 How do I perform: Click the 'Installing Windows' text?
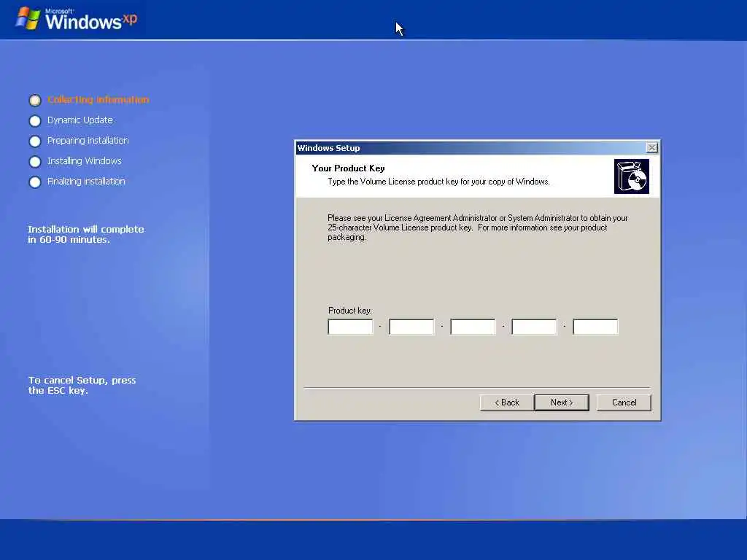pyautogui.click(x=85, y=161)
